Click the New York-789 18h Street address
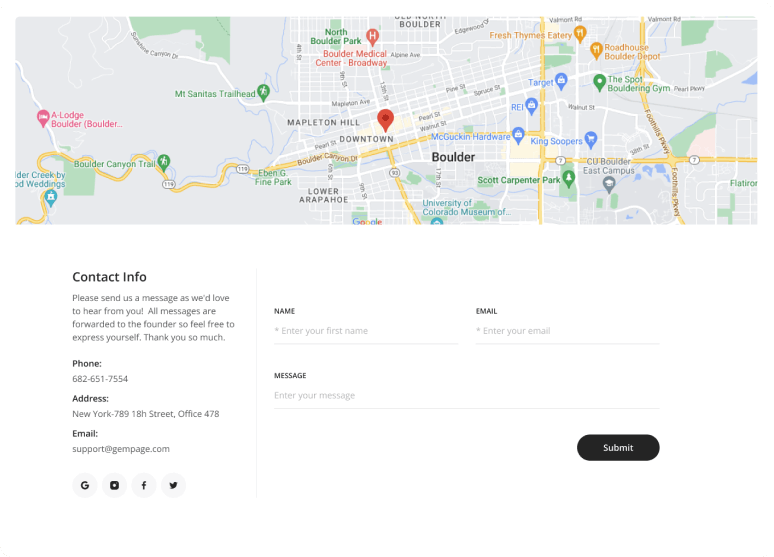 [x=146, y=414]
